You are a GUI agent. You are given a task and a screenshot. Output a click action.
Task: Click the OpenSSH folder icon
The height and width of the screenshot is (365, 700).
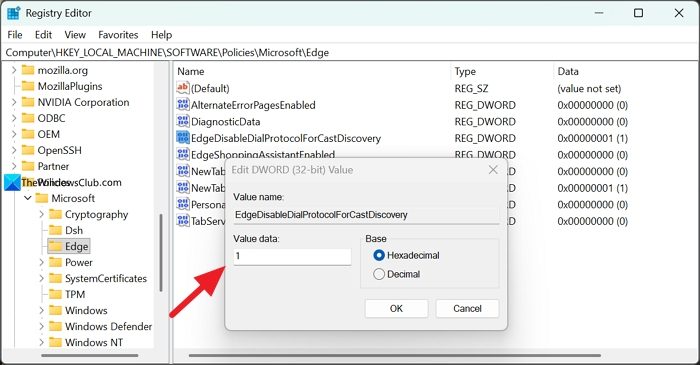28,150
